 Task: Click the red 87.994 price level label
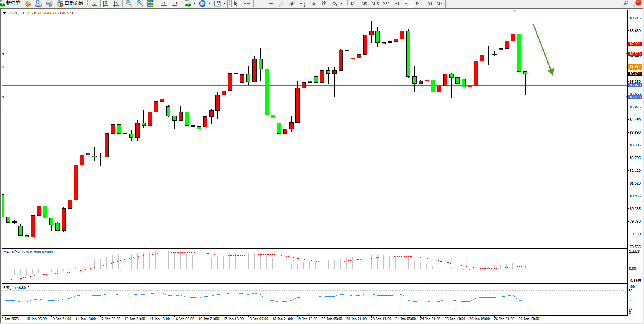635,44
